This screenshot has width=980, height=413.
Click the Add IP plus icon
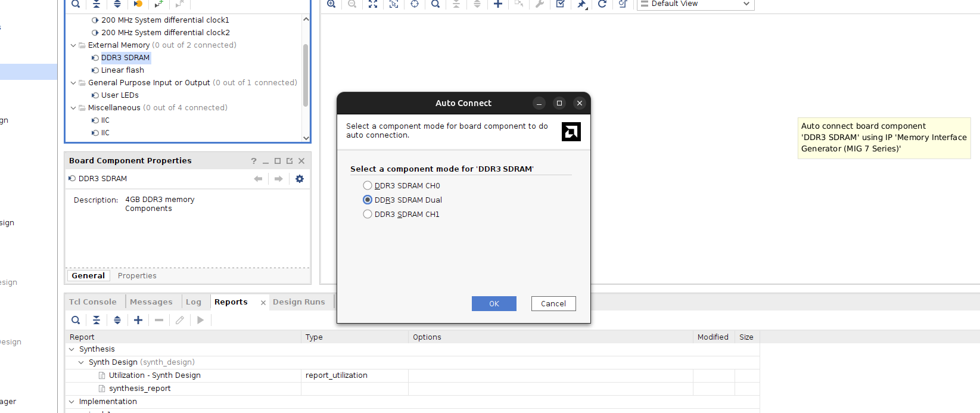498,4
